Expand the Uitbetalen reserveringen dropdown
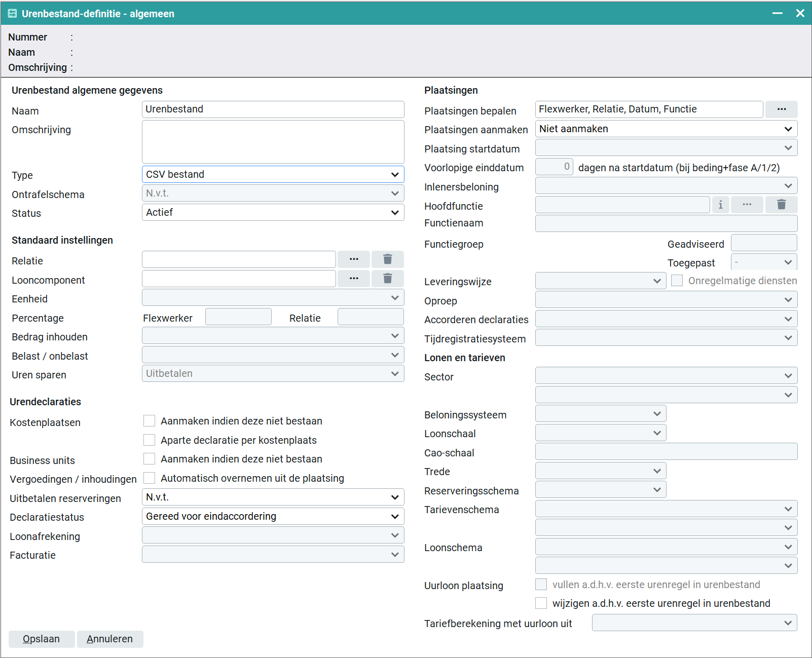Image resolution: width=812 pixels, height=658 pixels. click(x=273, y=497)
